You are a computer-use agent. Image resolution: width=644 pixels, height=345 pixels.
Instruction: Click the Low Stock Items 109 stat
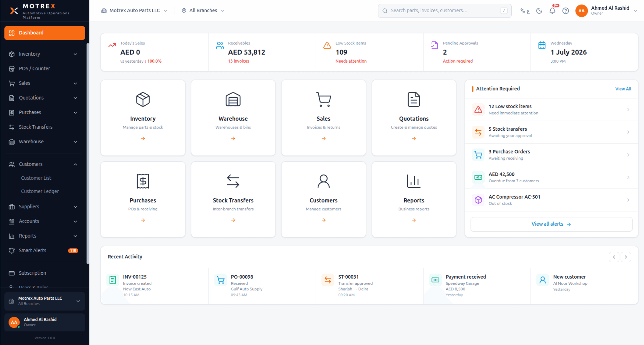coord(370,52)
